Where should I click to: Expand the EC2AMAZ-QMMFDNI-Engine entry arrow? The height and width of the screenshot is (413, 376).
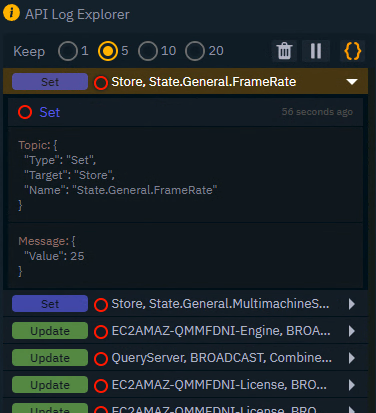[x=351, y=331]
